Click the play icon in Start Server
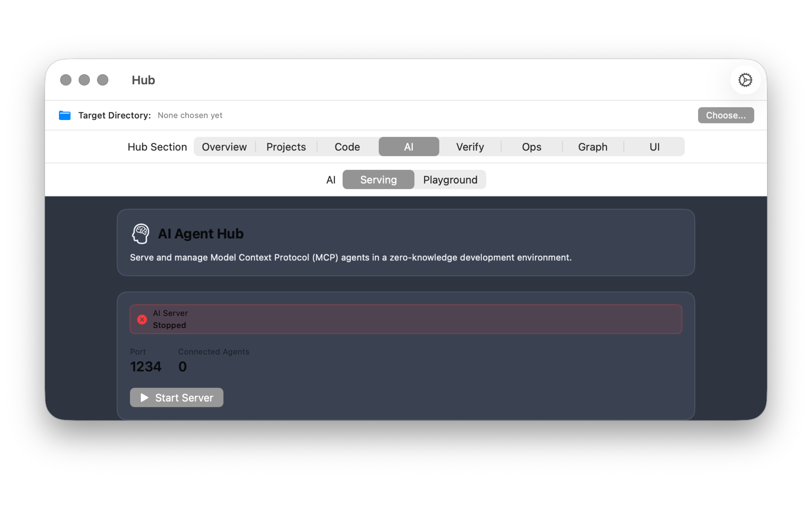Screen dimensions: 812x508 [x=144, y=397]
